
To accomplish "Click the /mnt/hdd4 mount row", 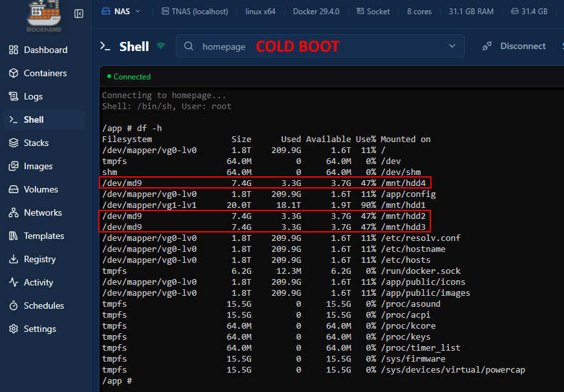I will pyautogui.click(x=264, y=183).
